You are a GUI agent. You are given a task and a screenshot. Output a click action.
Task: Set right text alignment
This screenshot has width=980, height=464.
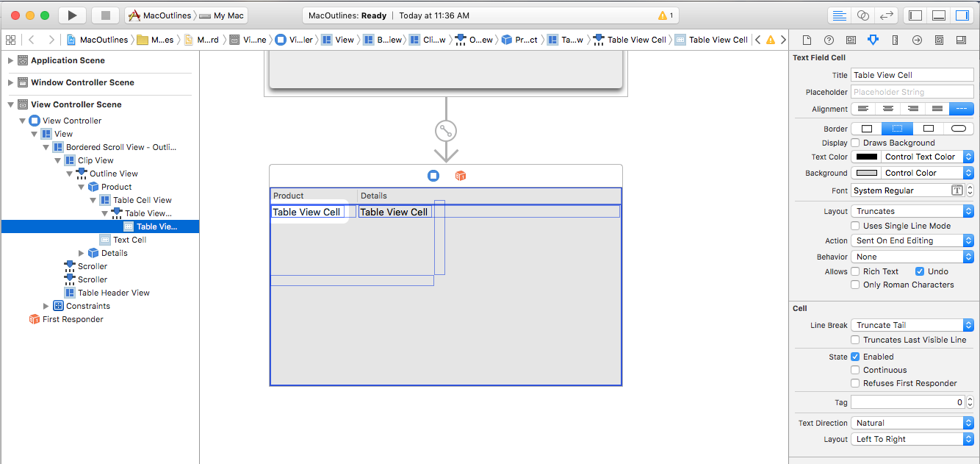click(912, 109)
